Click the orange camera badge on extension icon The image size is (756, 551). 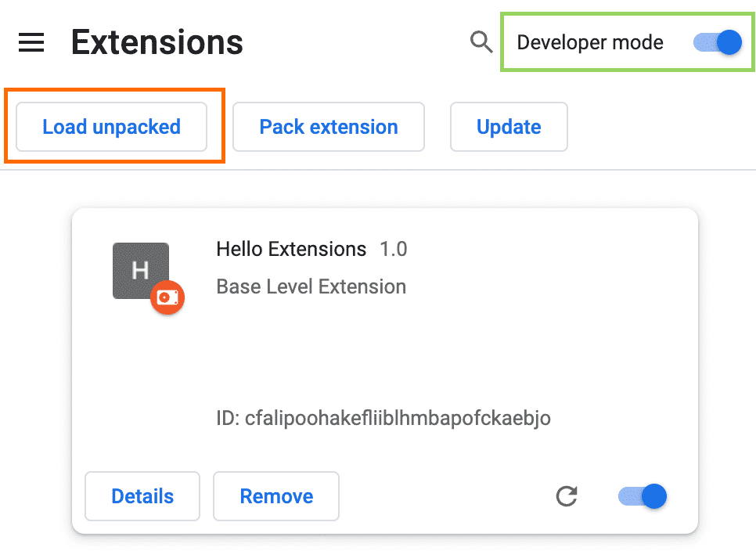click(167, 297)
